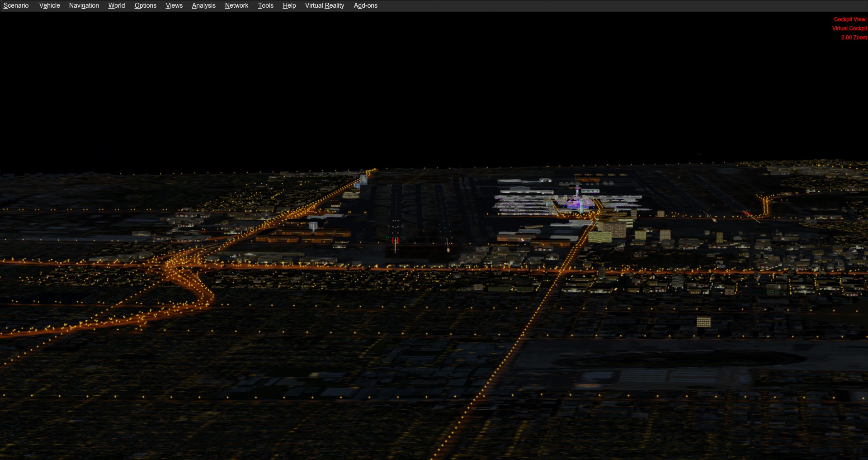Expand the Navigation menu
The width and height of the screenshot is (868, 460).
coord(84,5)
